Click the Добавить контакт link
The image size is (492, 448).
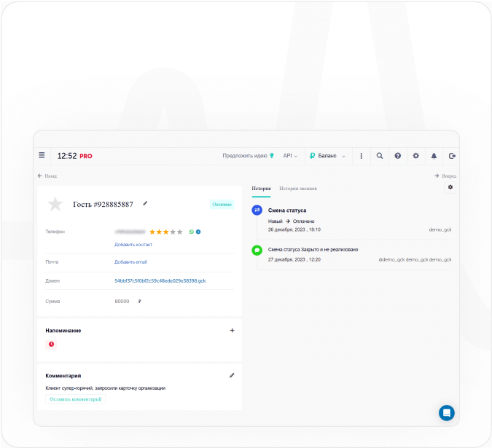(133, 245)
